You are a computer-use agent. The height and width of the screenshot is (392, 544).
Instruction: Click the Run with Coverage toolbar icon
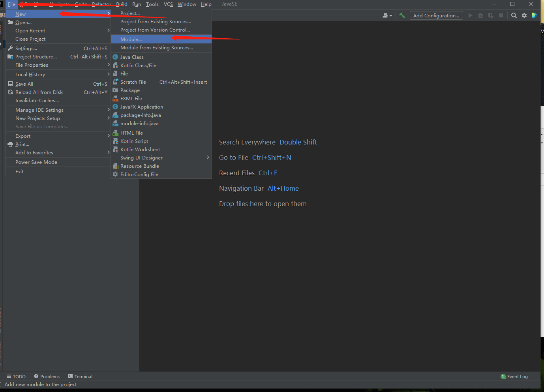click(x=491, y=15)
